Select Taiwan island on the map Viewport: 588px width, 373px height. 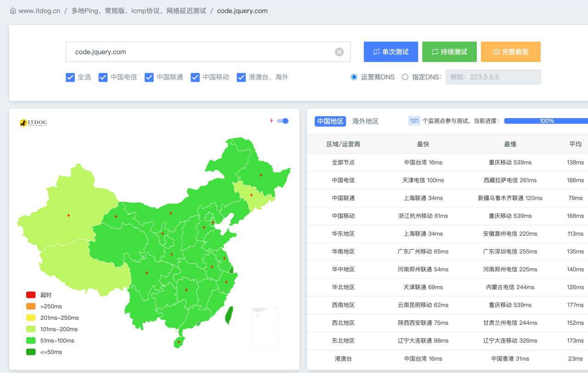(x=229, y=316)
